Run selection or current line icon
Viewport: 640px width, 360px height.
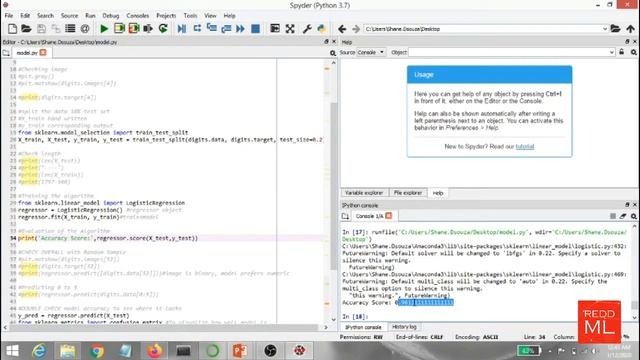148,29
